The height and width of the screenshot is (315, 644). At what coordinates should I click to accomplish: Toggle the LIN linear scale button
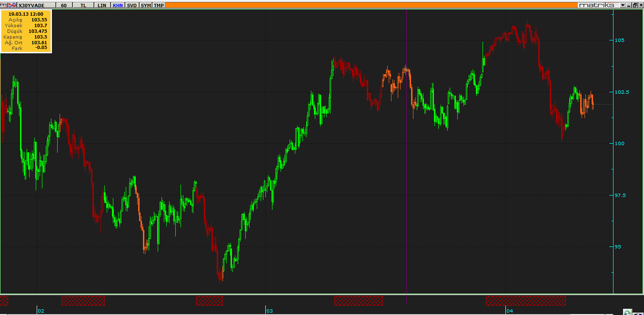(102, 5)
